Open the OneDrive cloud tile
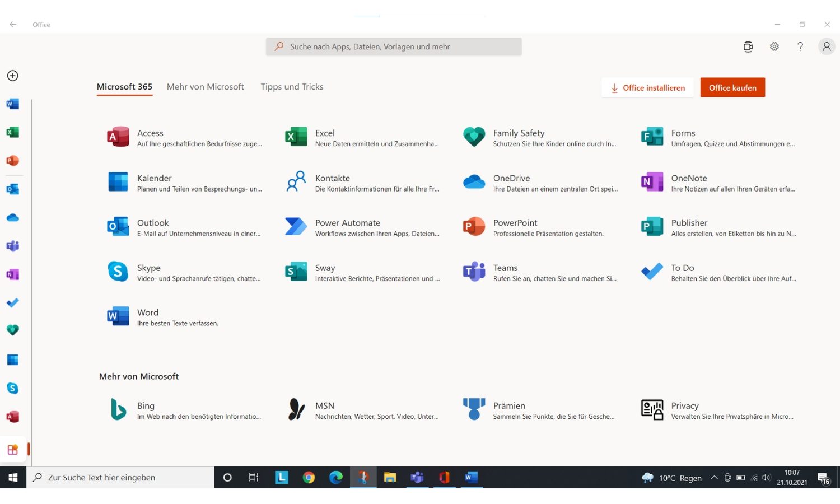Screen dimensions: 840x504 point(540,183)
